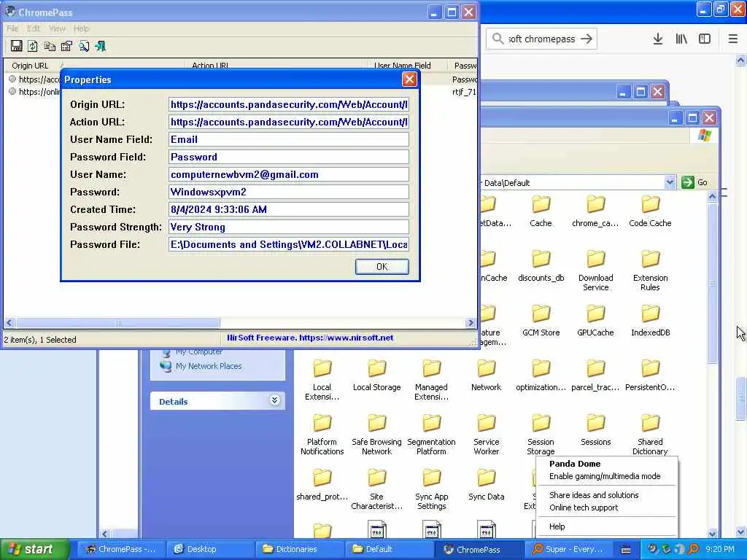Click the Created Time value field
747x560 pixels.
(289, 209)
